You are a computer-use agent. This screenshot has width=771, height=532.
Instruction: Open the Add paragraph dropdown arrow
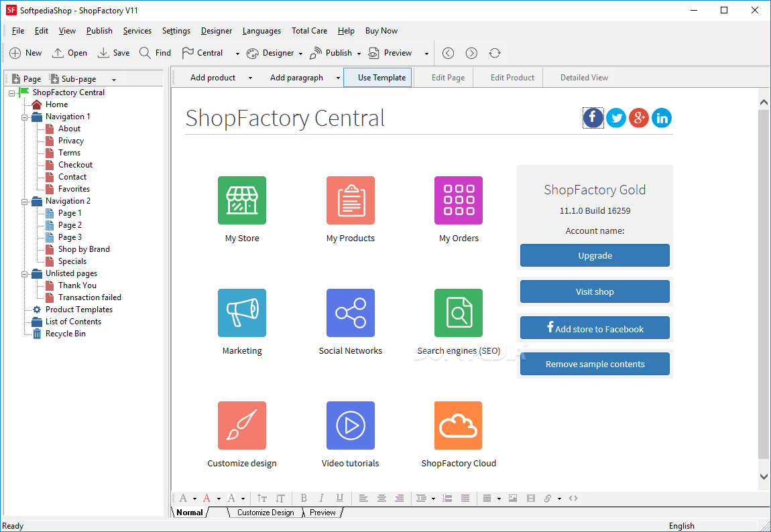click(338, 78)
